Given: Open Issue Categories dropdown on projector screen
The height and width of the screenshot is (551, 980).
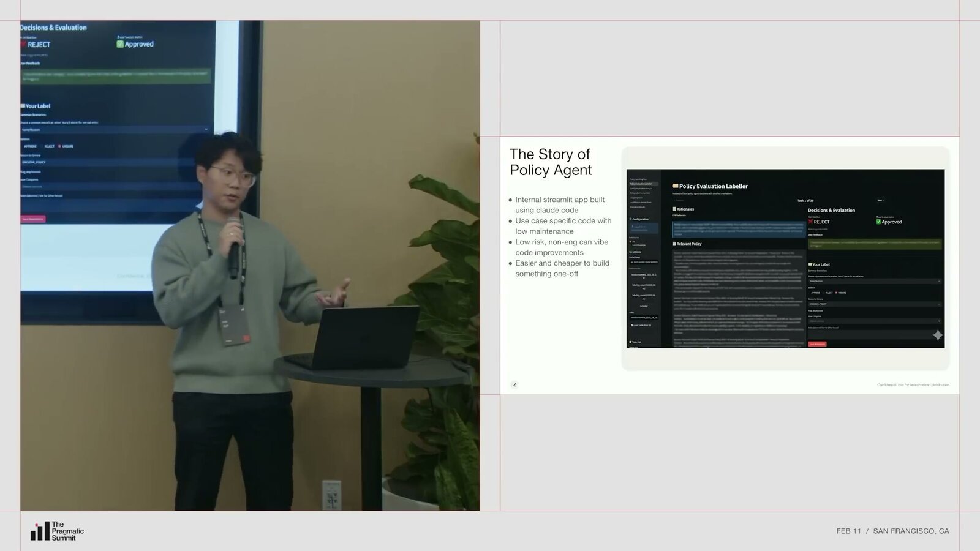Looking at the screenshot, I should [x=109, y=187].
